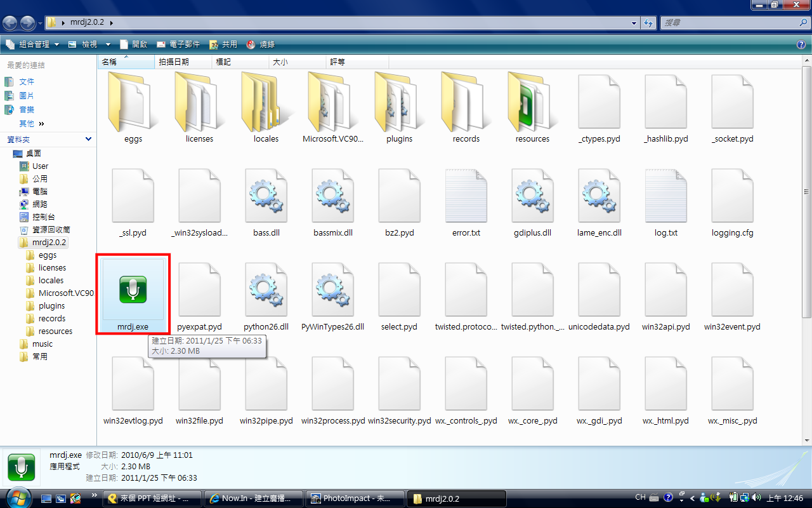Click the 開啟 toolbar button

(x=133, y=44)
